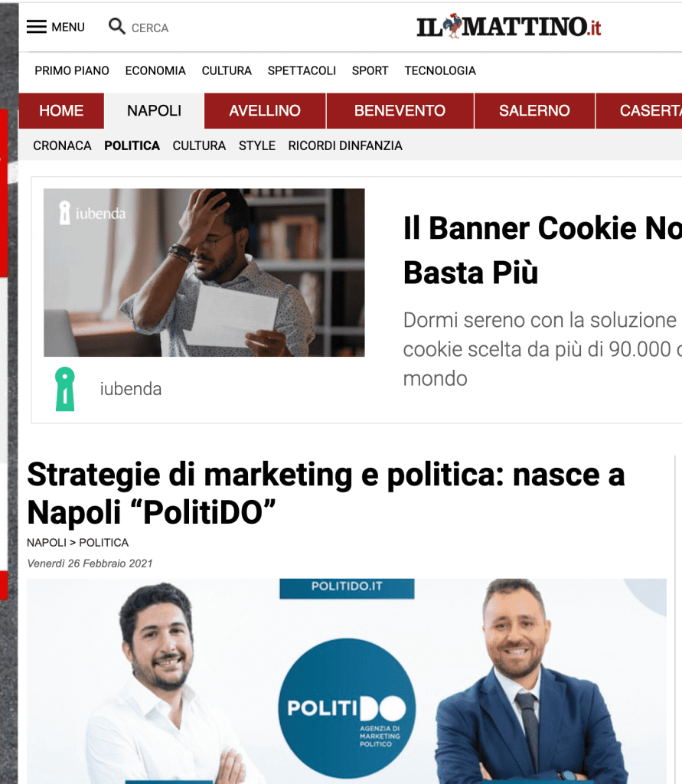Click the iubenda ad photo thumbnail

pos(204,273)
